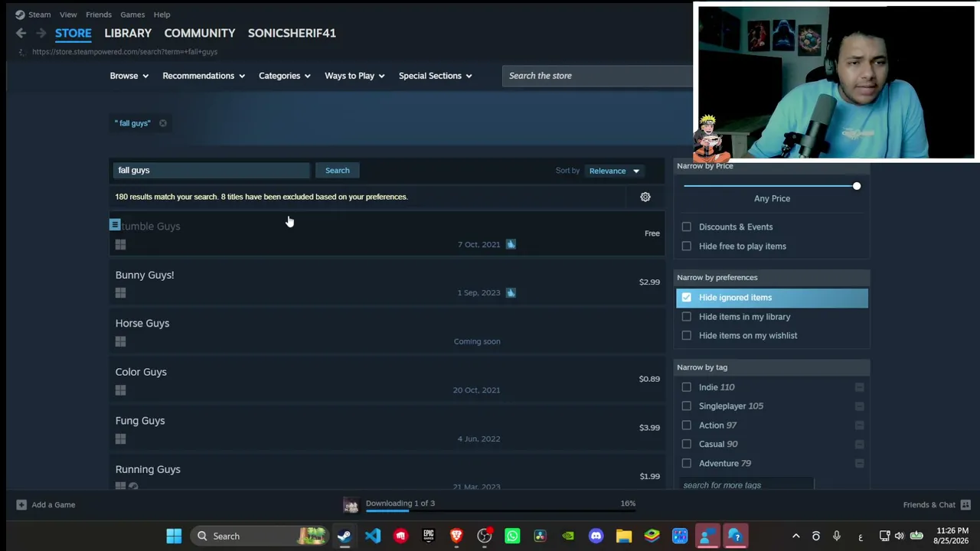Click the positive review thumb for Stumble Guys
980x551 pixels.
[x=511, y=244]
